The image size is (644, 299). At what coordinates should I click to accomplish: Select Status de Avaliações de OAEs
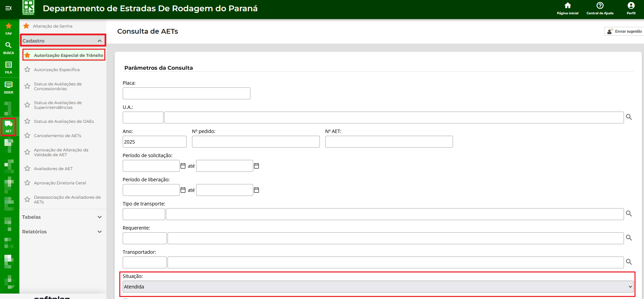(x=64, y=121)
